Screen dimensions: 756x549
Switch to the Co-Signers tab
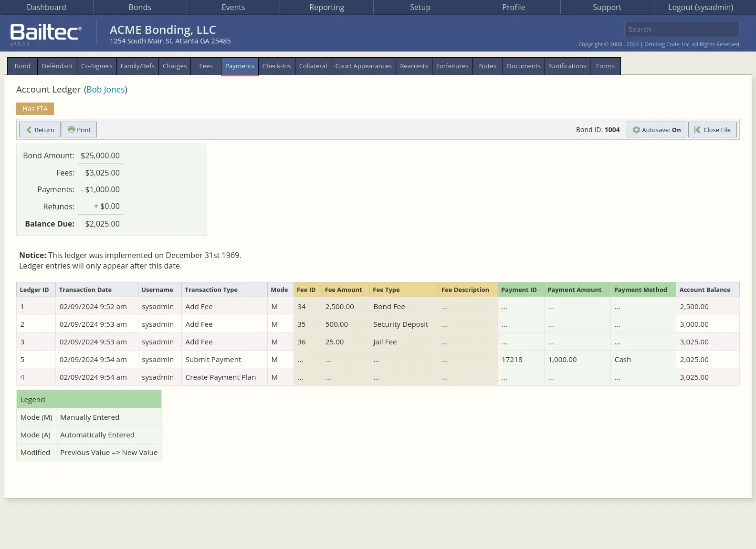(97, 66)
